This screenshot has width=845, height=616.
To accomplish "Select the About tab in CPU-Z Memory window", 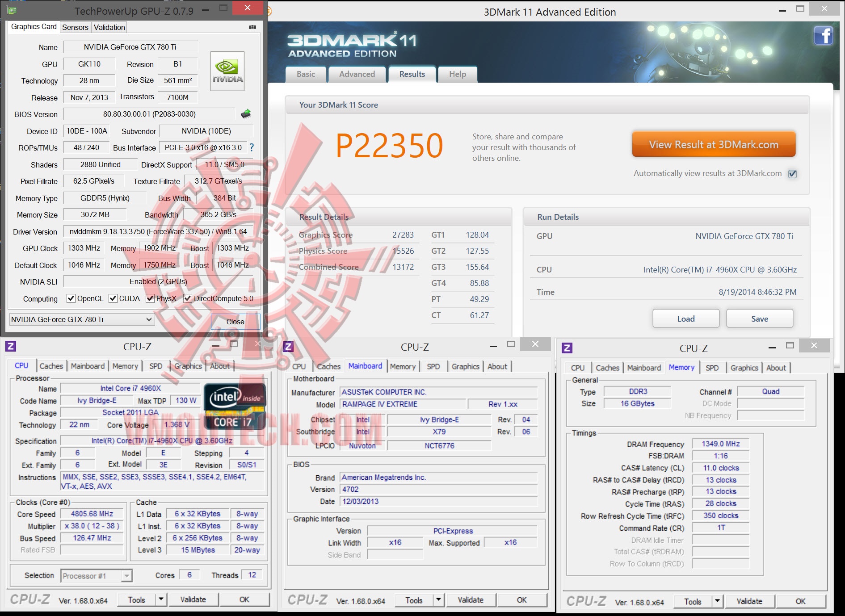I will coord(776,368).
